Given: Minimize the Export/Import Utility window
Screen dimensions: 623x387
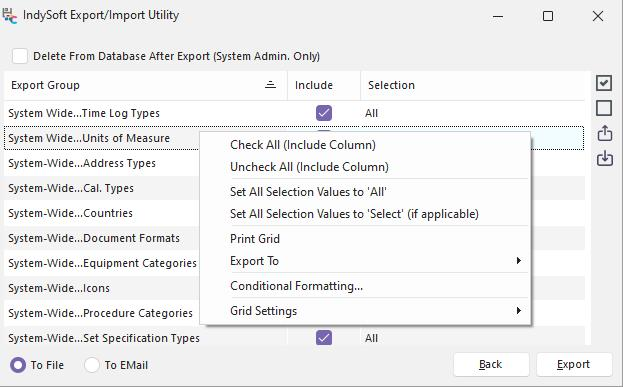Looking at the screenshot, I should coord(498,16).
